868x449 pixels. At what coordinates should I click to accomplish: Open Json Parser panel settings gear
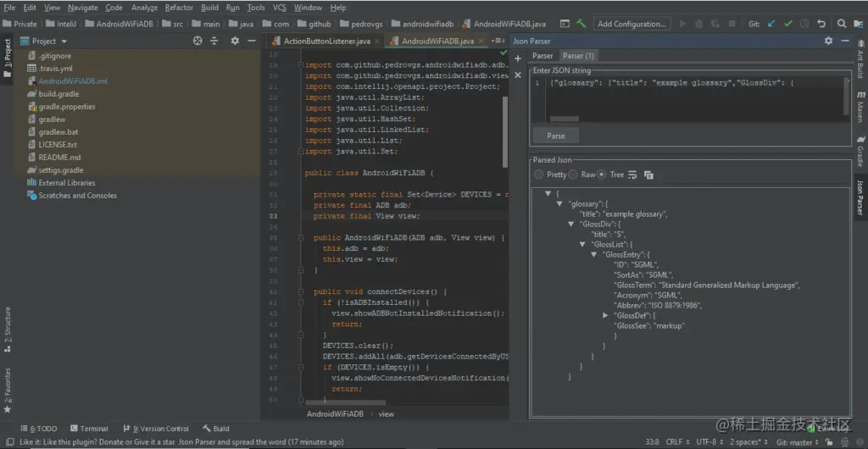click(x=828, y=41)
